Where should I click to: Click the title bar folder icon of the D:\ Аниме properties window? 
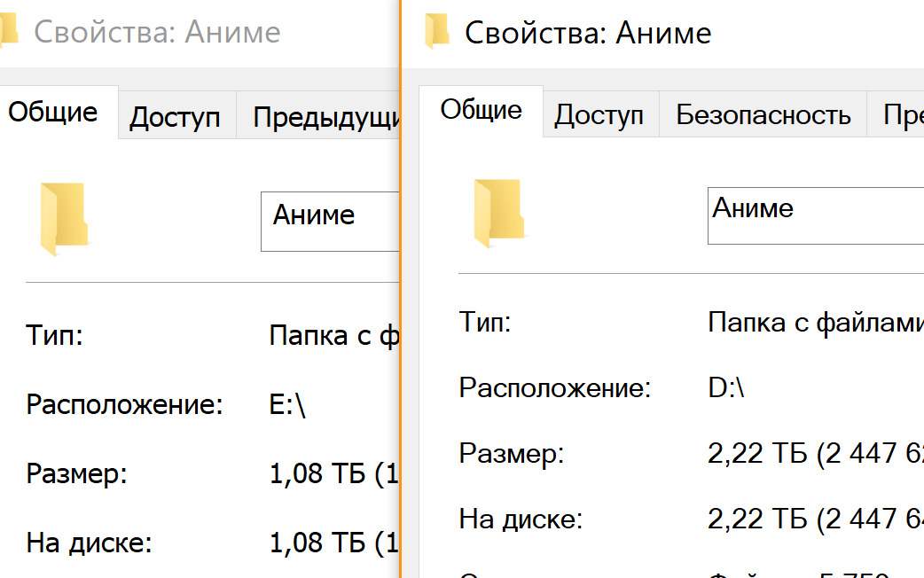click(x=436, y=32)
